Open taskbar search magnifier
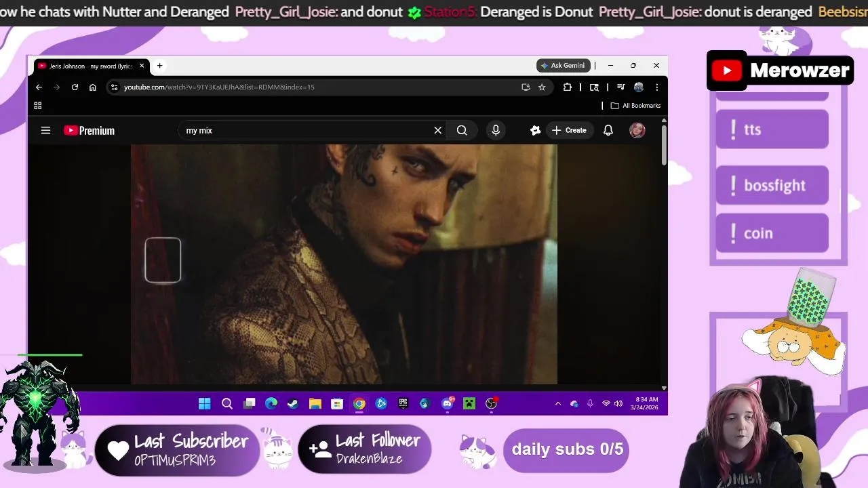Viewport: 868px width, 488px height. pos(227,404)
